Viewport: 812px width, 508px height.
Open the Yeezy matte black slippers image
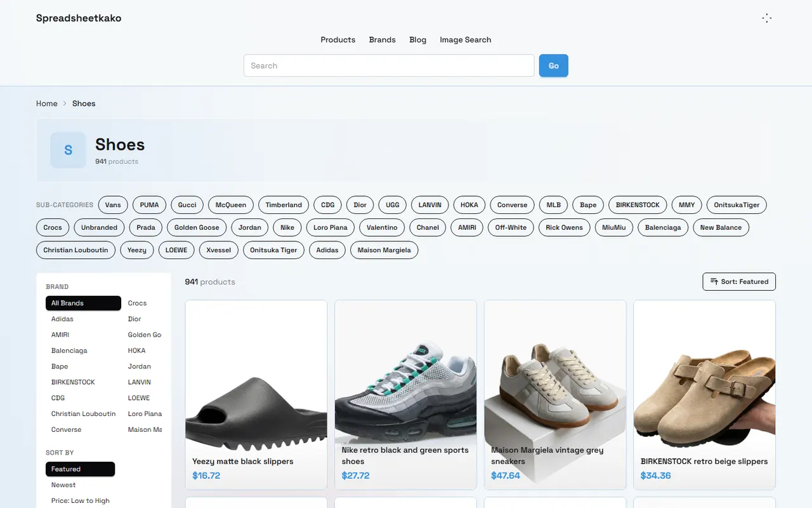[256, 394]
